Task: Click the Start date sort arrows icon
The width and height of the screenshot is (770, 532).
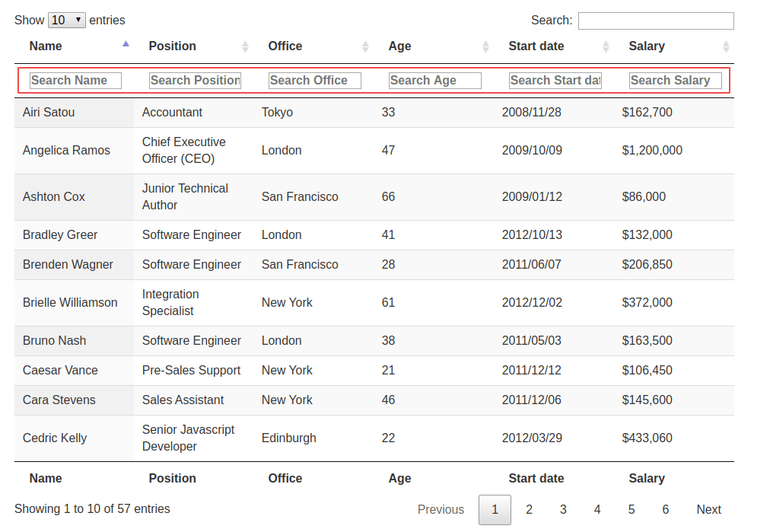Action: tap(606, 46)
